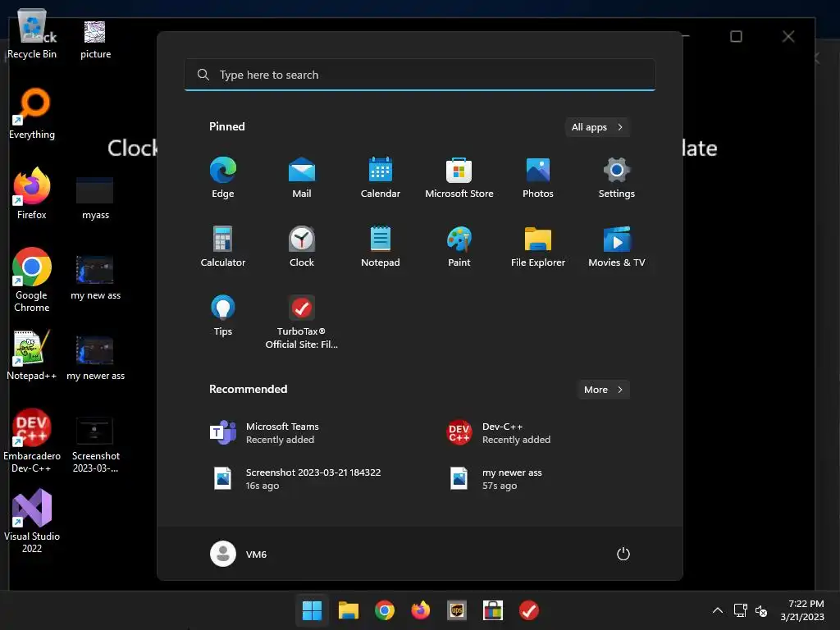Launch the Mail app
The image size is (840, 630).
point(302,177)
